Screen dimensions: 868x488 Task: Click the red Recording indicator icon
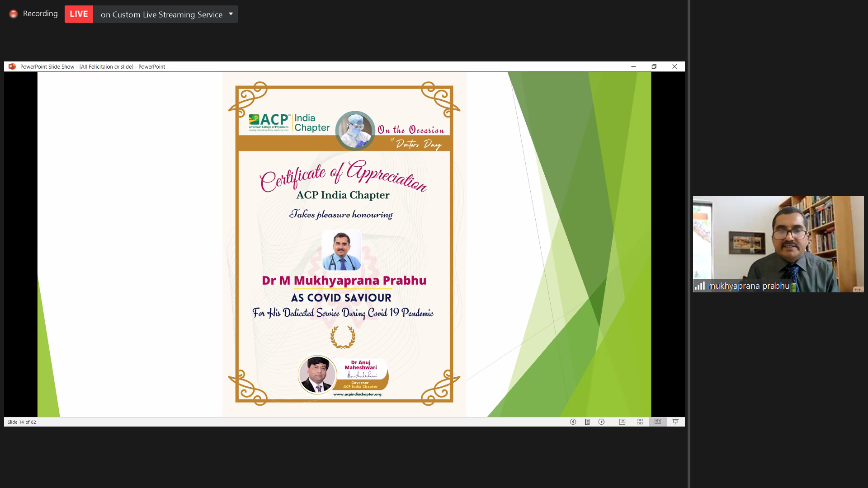point(14,14)
